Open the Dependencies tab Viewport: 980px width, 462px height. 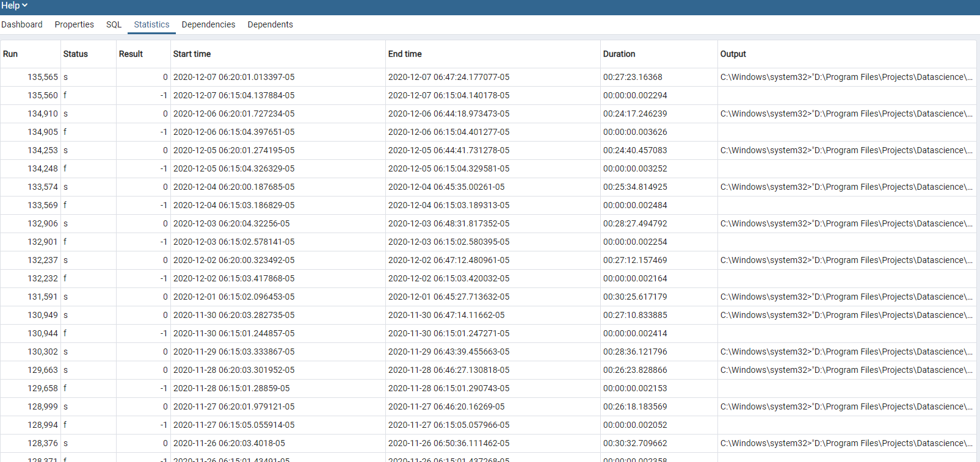point(208,24)
